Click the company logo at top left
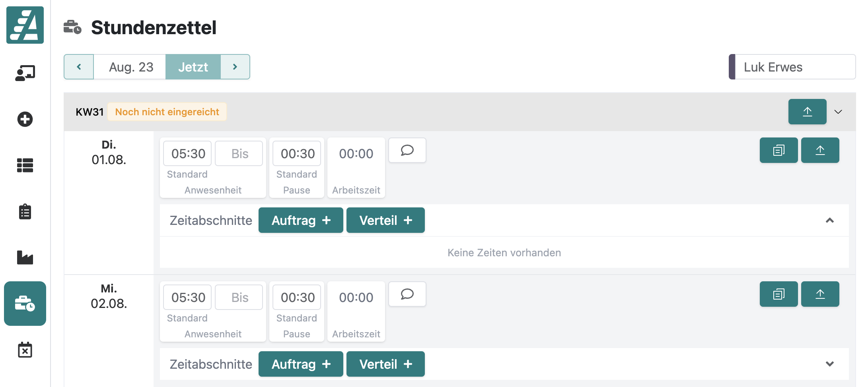Screen dimensions: 868x387 25,25
